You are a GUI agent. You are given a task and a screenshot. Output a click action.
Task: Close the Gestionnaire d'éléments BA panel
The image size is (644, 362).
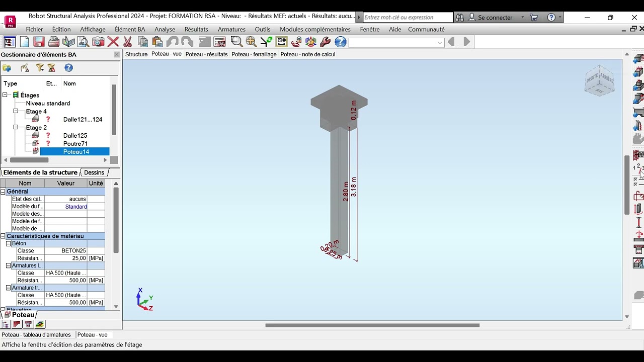pyautogui.click(x=117, y=54)
